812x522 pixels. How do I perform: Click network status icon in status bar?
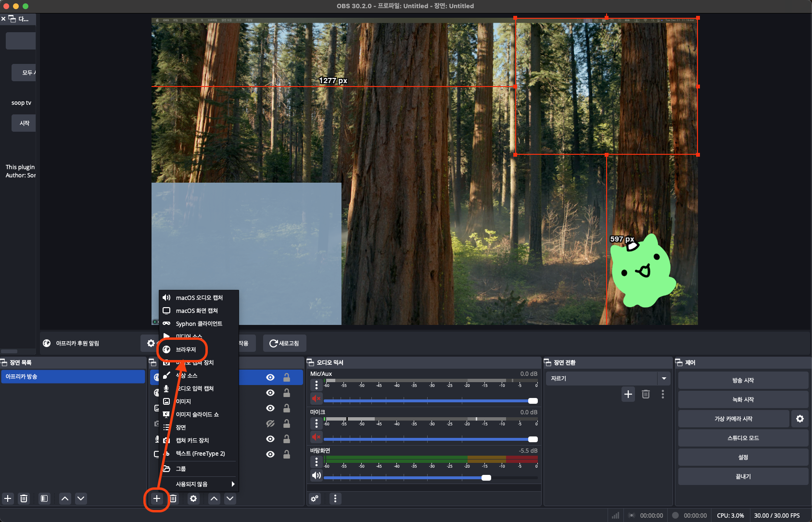tap(615, 515)
